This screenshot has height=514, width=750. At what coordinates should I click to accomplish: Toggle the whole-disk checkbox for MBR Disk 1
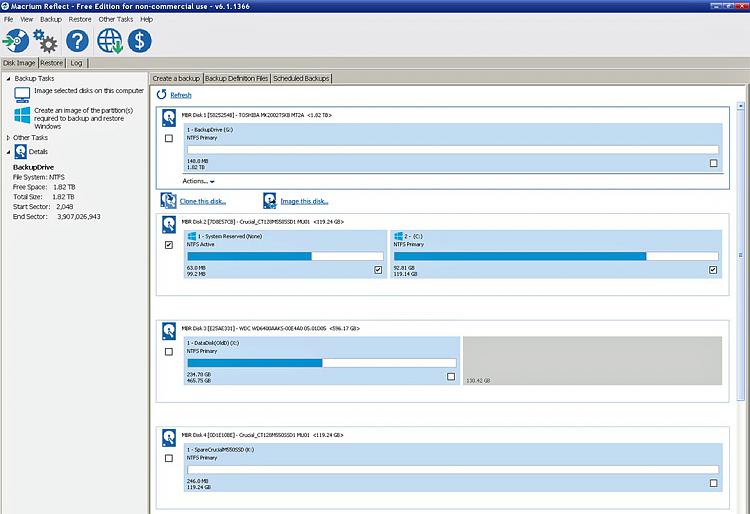[169, 138]
